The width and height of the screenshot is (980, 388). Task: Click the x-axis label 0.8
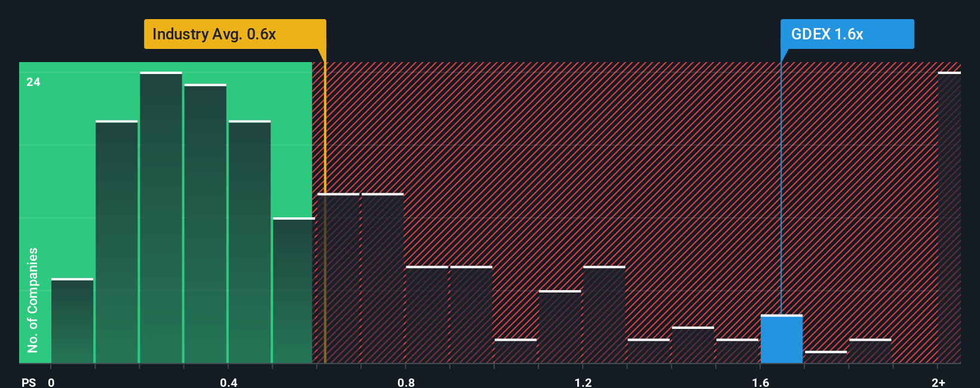pos(406,382)
